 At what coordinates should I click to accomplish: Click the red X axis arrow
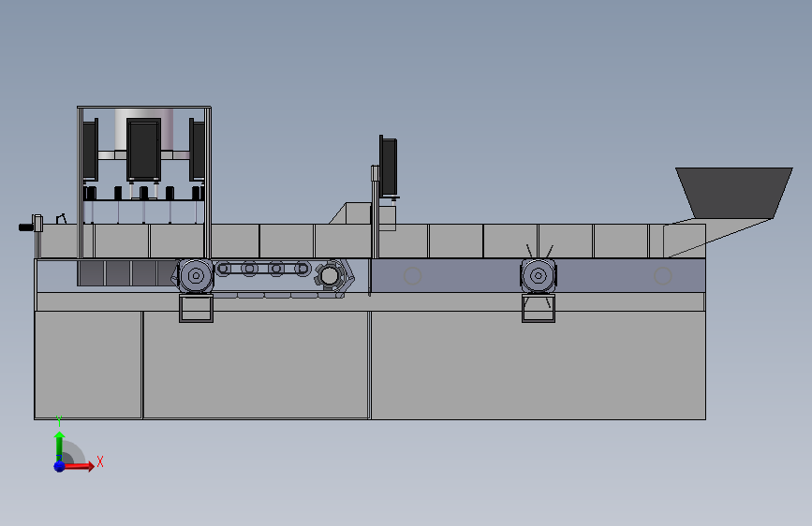click(x=78, y=466)
